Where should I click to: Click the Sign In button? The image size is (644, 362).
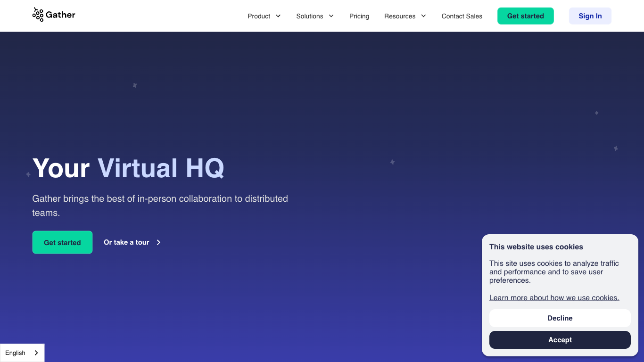click(x=590, y=16)
